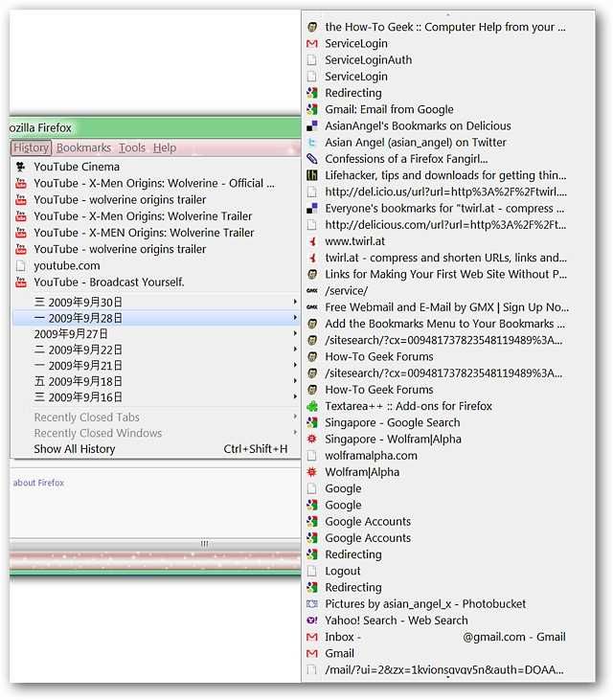
Task: Click blank page icon beside youtube.com
Action: [x=20, y=265]
